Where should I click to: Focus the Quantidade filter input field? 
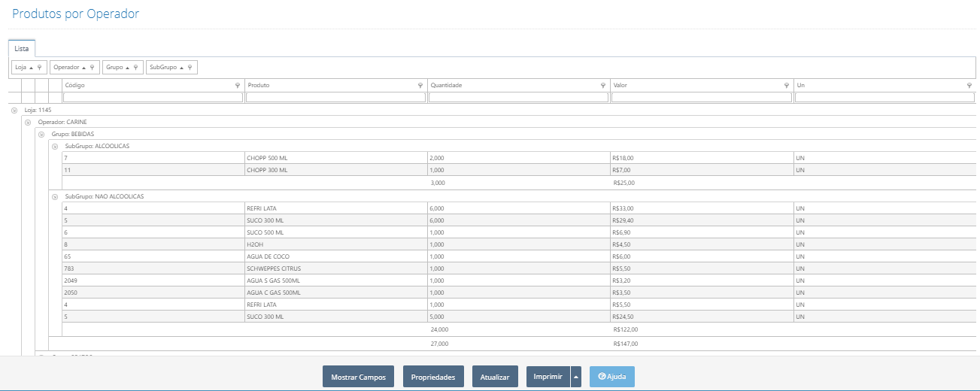click(x=518, y=98)
